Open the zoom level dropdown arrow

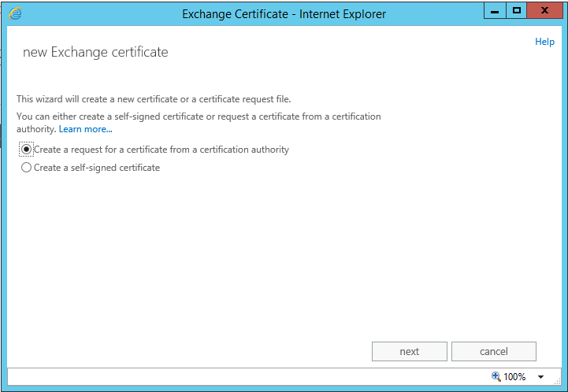[x=541, y=377]
